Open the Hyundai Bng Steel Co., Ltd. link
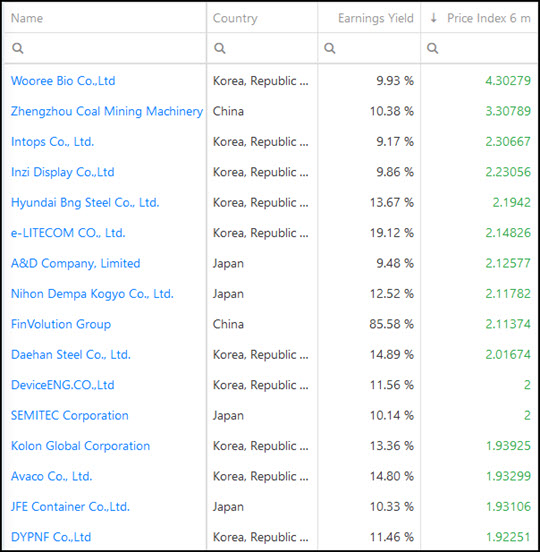Image resolution: width=540 pixels, height=552 pixels. 85,202
